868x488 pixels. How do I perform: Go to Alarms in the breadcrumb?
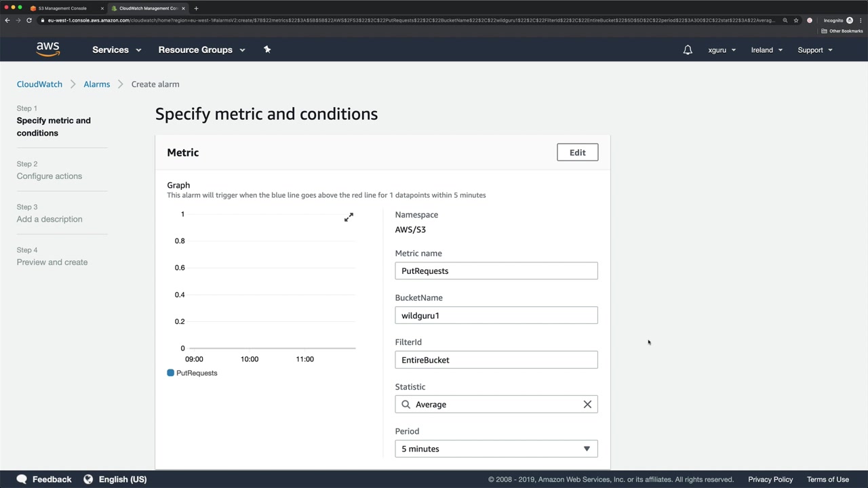coord(96,84)
